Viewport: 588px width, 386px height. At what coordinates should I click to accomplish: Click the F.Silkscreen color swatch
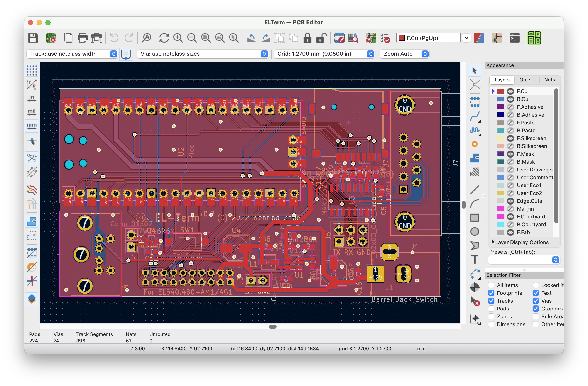[x=500, y=138]
